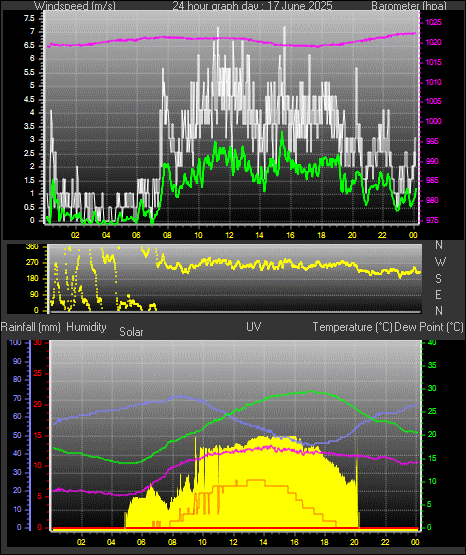This screenshot has width=466, height=555.
Task: Click the 100 humidity scale value
Action: pos(15,343)
